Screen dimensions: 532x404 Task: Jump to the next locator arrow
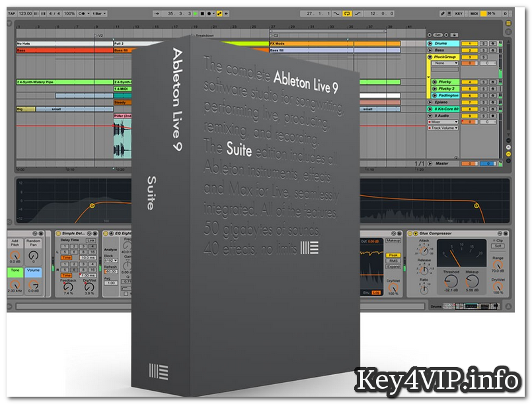tap(447, 34)
